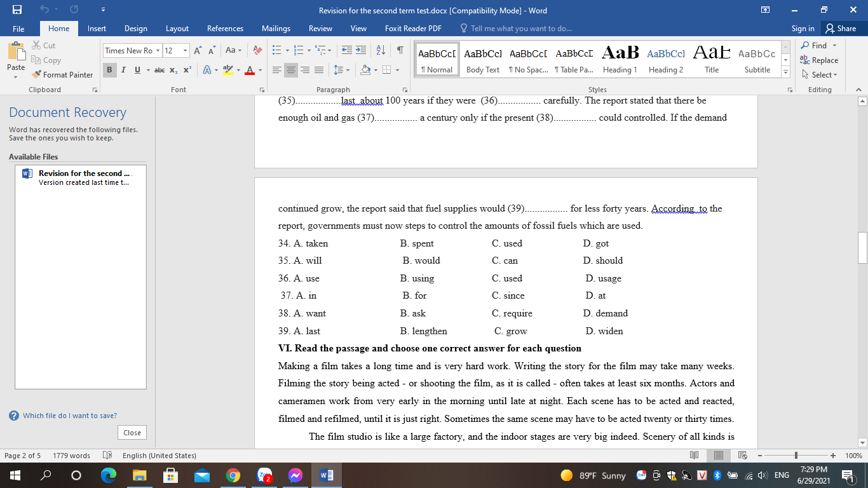Open the font size dropdown
This screenshot has width=868, height=488.
click(186, 50)
